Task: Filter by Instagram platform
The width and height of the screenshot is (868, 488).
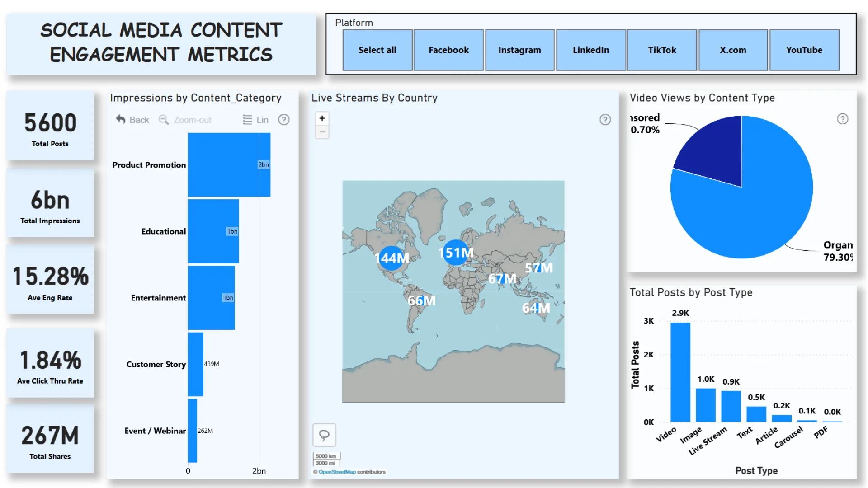Action: pos(520,50)
